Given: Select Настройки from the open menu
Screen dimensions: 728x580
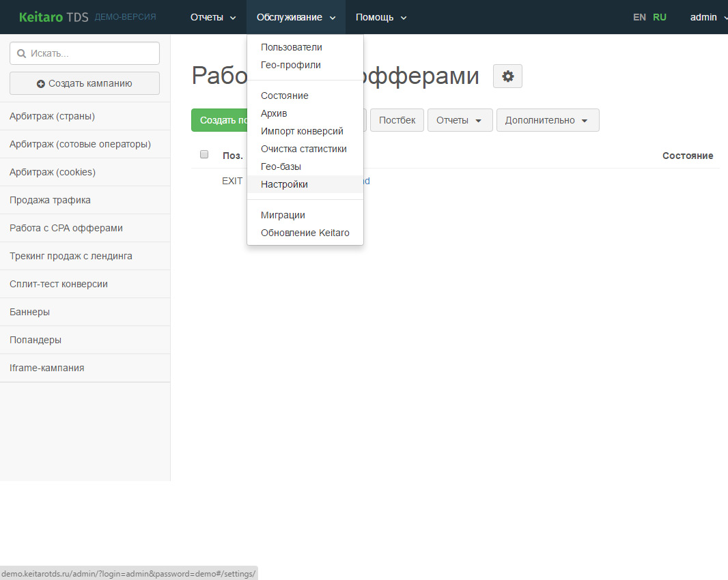Looking at the screenshot, I should click(x=284, y=184).
